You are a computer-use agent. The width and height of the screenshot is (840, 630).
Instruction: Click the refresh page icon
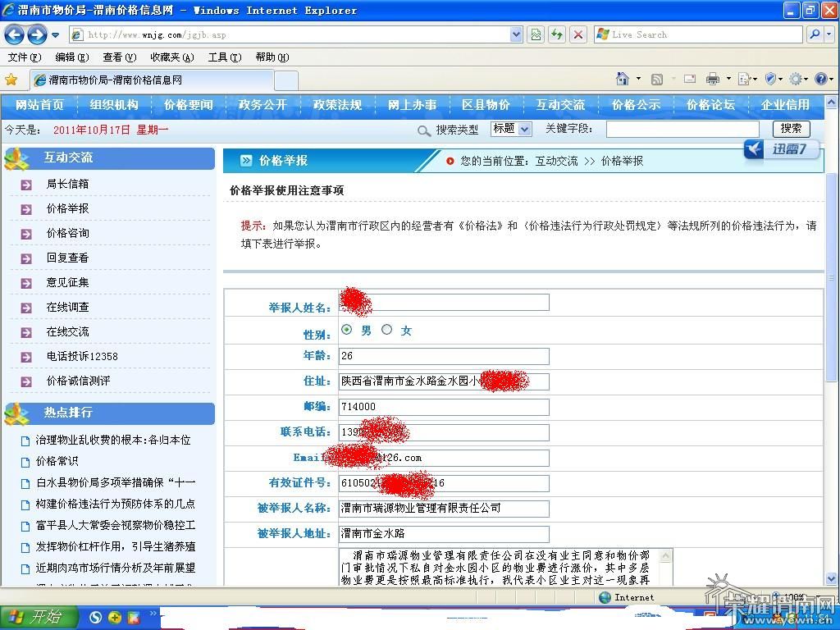tap(557, 34)
